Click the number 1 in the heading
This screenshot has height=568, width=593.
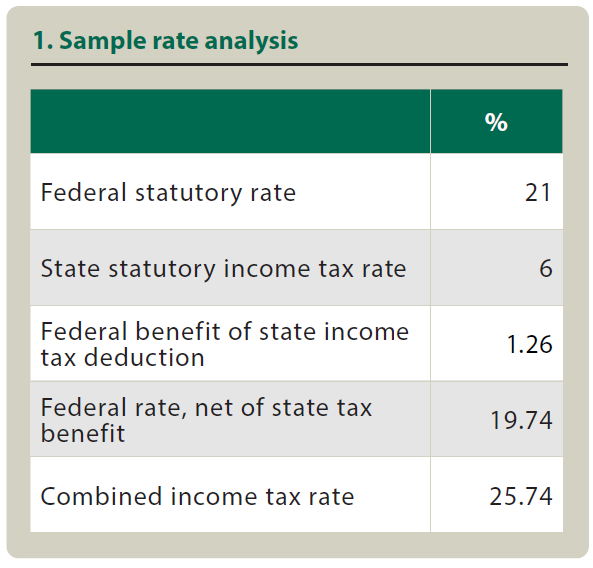coord(39,41)
